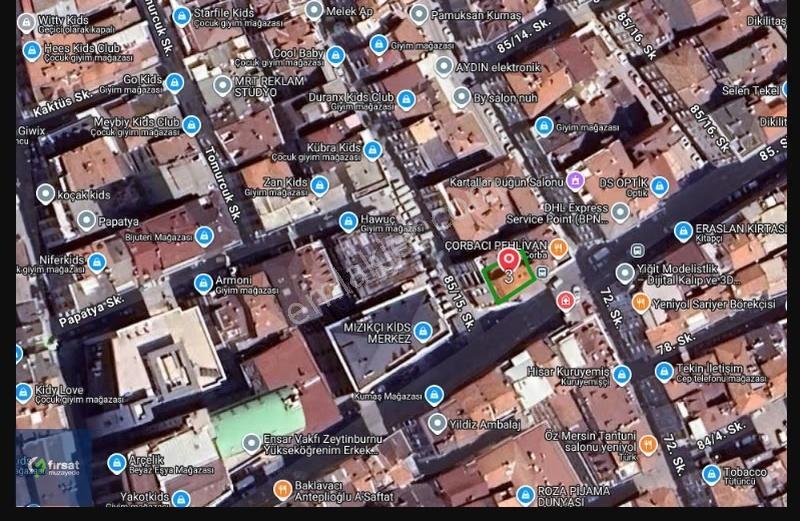Image resolution: width=800 pixels, height=521 pixels.
Task: Click the Kumaş Mağazası shop pin
Action: point(434,395)
